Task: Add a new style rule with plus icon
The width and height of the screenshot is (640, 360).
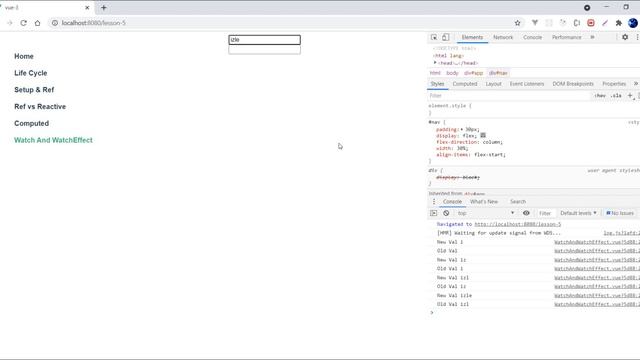Action: click(630, 96)
